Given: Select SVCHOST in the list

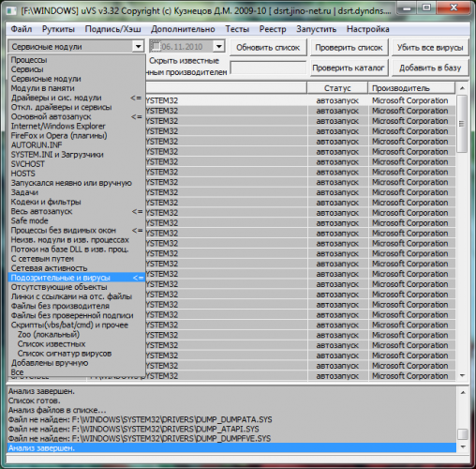Looking at the screenshot, I should tap(77, 164).
